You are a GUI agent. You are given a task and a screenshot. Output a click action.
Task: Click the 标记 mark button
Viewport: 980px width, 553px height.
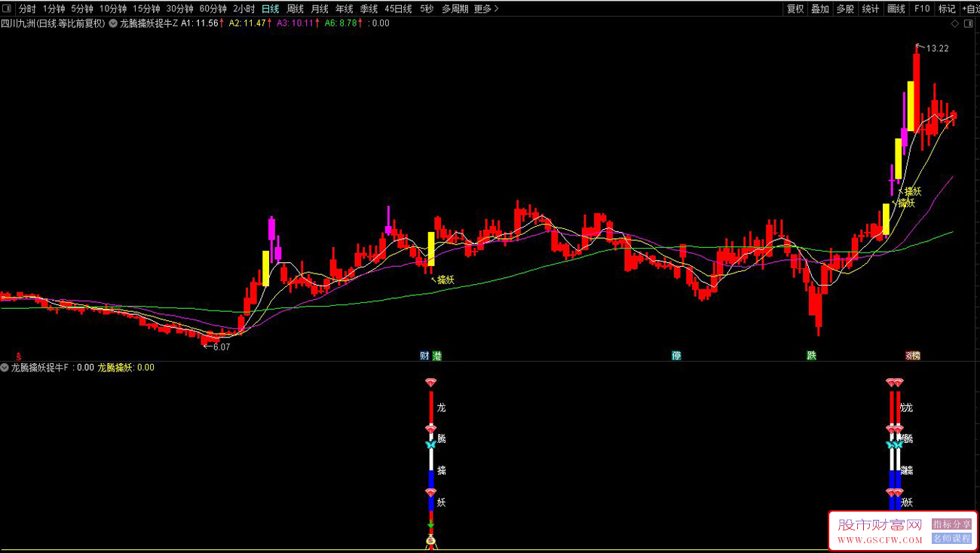(946, 9)
